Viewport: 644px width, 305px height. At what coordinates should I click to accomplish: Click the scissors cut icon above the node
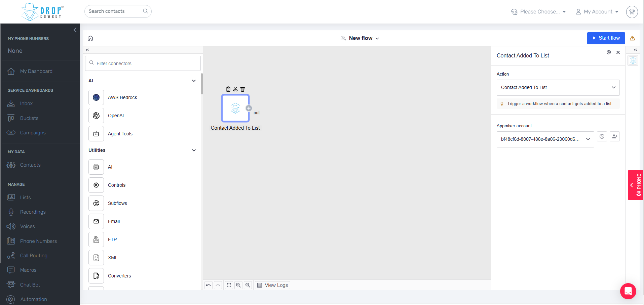coord(235,89)
